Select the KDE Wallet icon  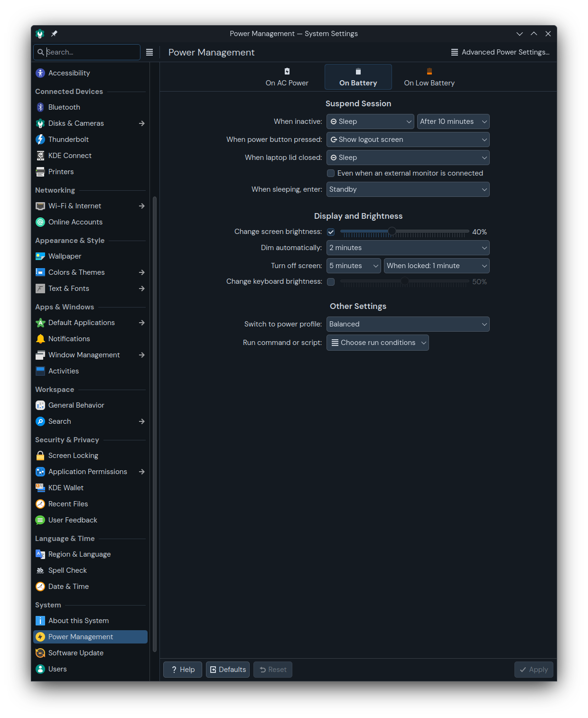[x=40, y=487]
